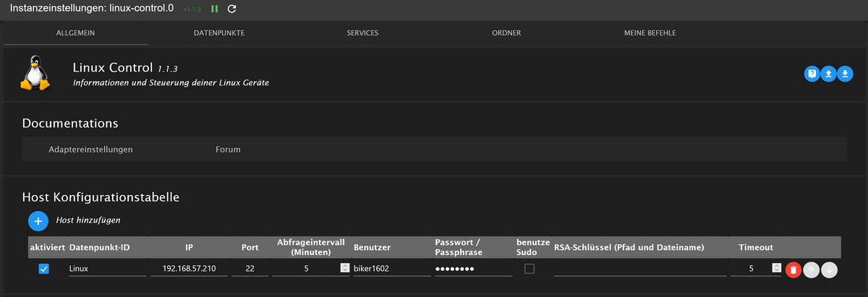Screen dimensions: 868x297
Task: Click the Informationen und Steuerung description text
Action: point(171,84)
